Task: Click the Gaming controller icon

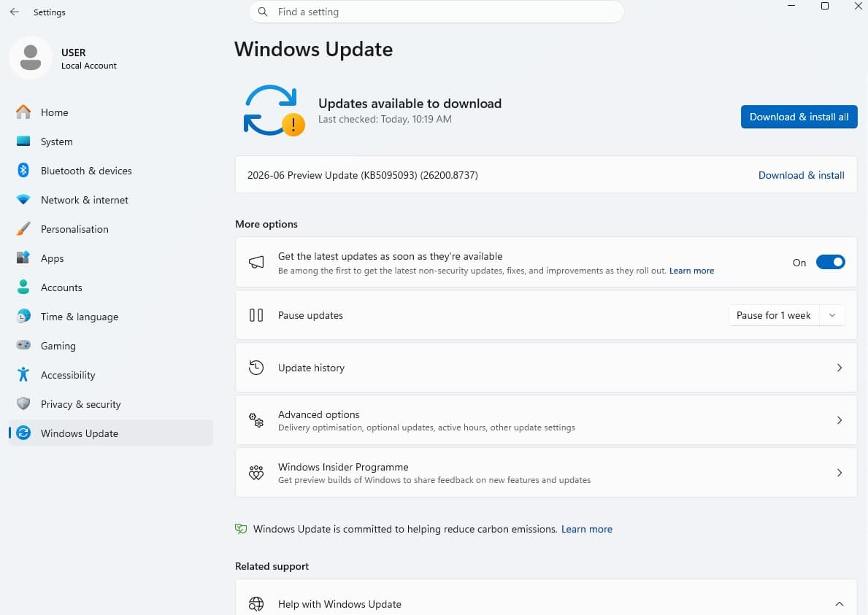Action: [23, 345]
